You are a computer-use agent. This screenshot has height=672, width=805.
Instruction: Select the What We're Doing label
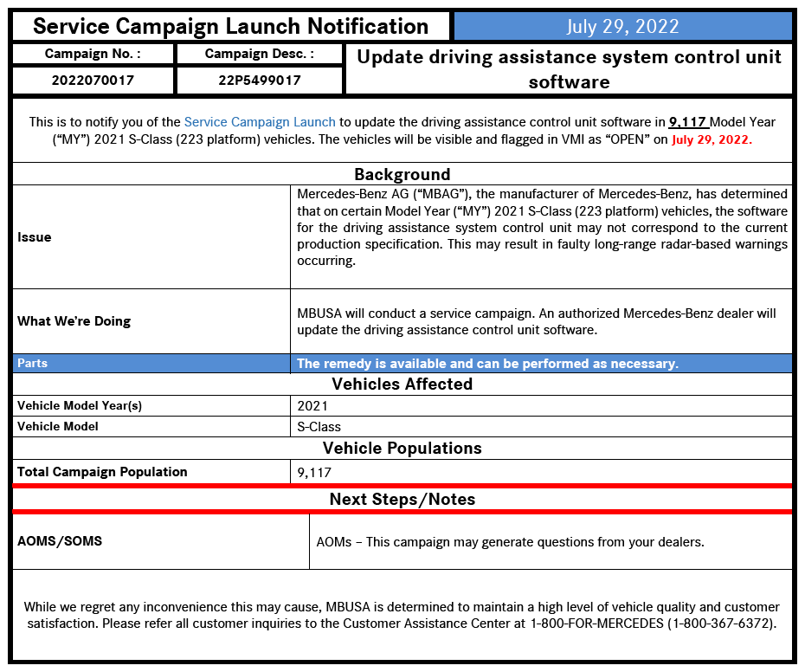[74, 321]
